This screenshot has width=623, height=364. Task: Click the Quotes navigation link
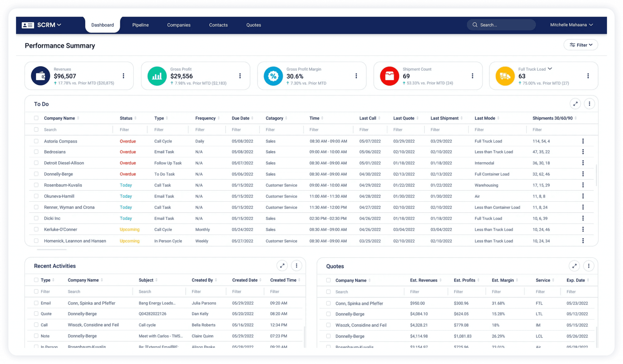tap(253, 25)
